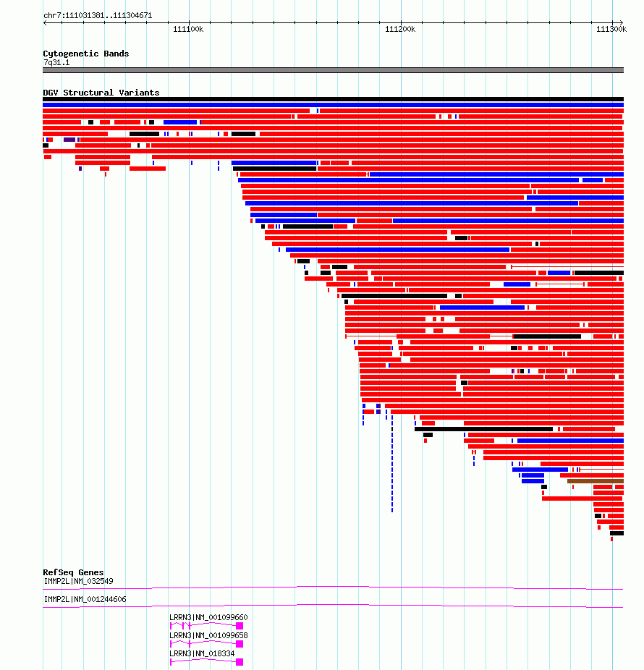Click the IMMP2L NM_032549 magenta gene line
644x670 pixels.
pos(333,588)
